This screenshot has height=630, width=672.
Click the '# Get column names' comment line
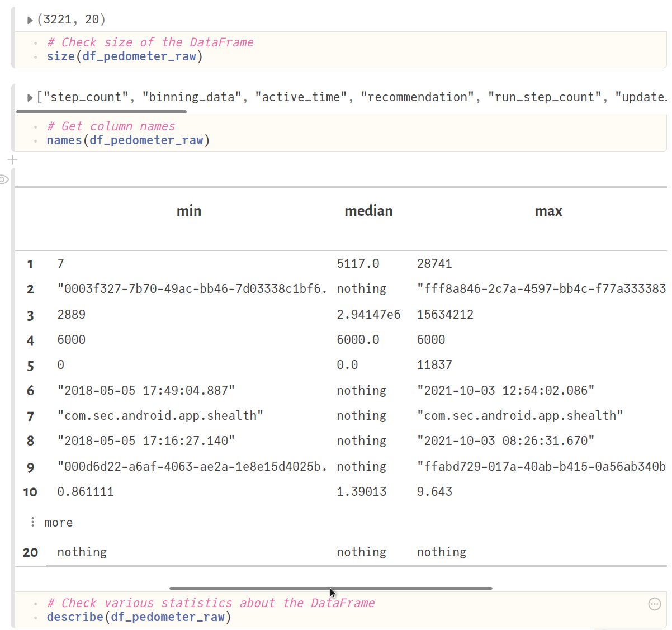point(111,126)
